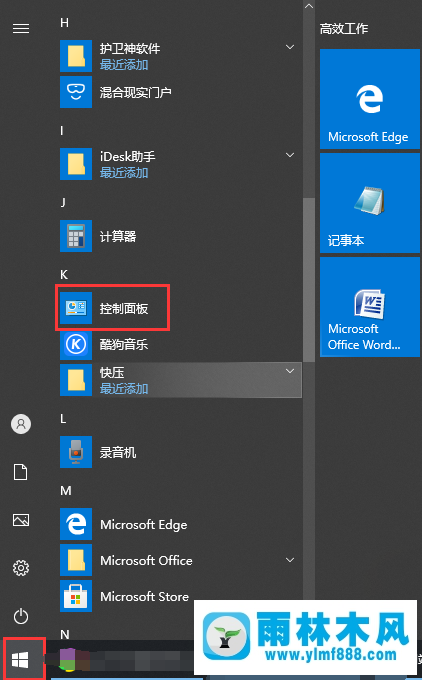This screenshot has height=680, width=422.
Task: Click the Power icon in sidebar
Action: click(21, 616)
